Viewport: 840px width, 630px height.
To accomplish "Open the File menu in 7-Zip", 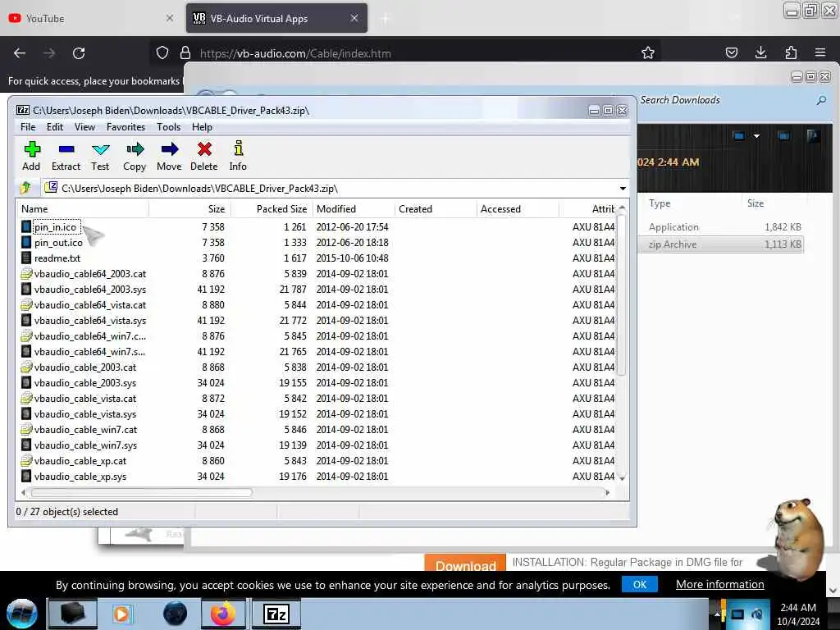I will tap(28, 127).
